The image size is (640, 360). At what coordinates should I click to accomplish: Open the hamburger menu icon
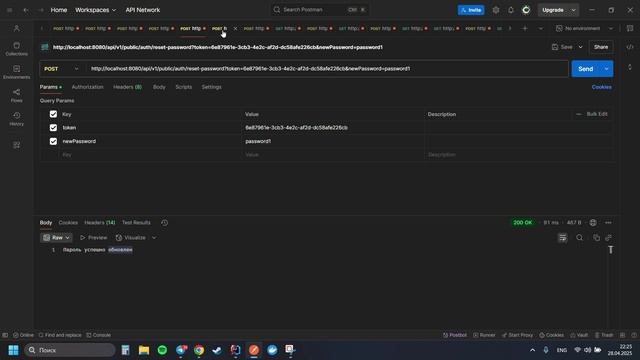(9, 10)
